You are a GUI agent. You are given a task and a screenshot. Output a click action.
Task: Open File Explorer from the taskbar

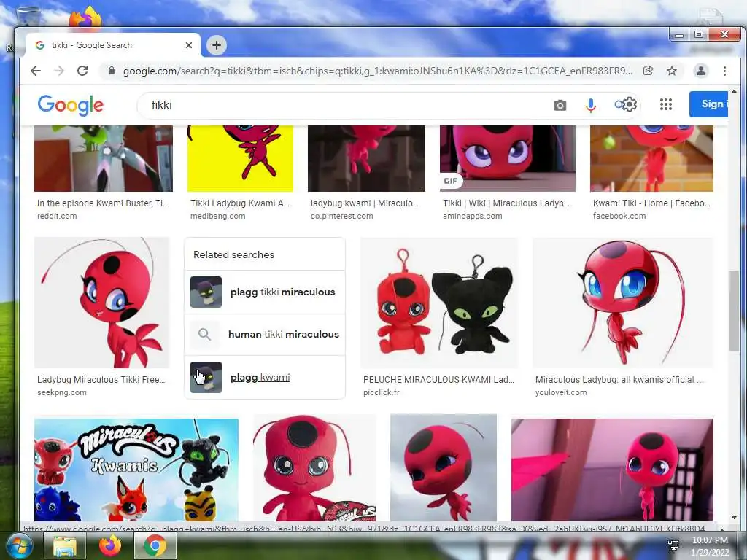click(65, 545)
